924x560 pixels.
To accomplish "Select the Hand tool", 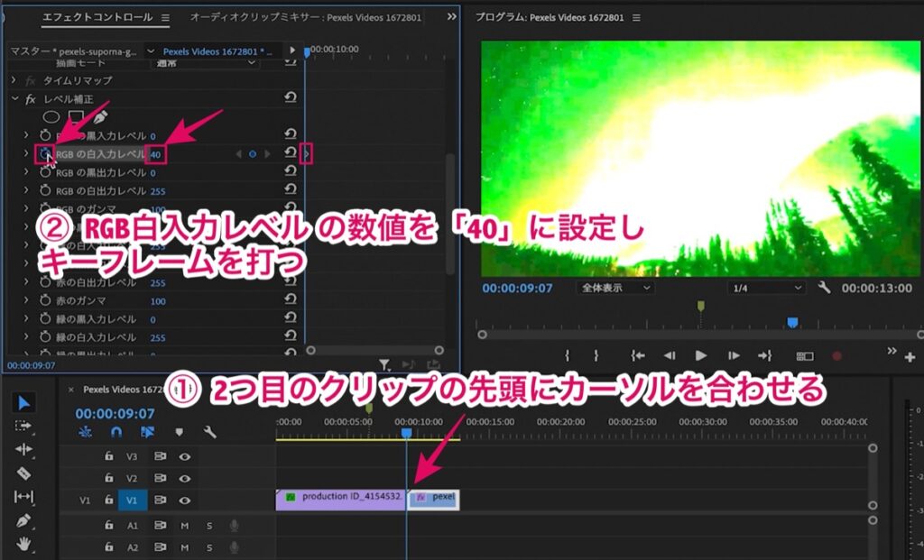I will pos(23,544).
